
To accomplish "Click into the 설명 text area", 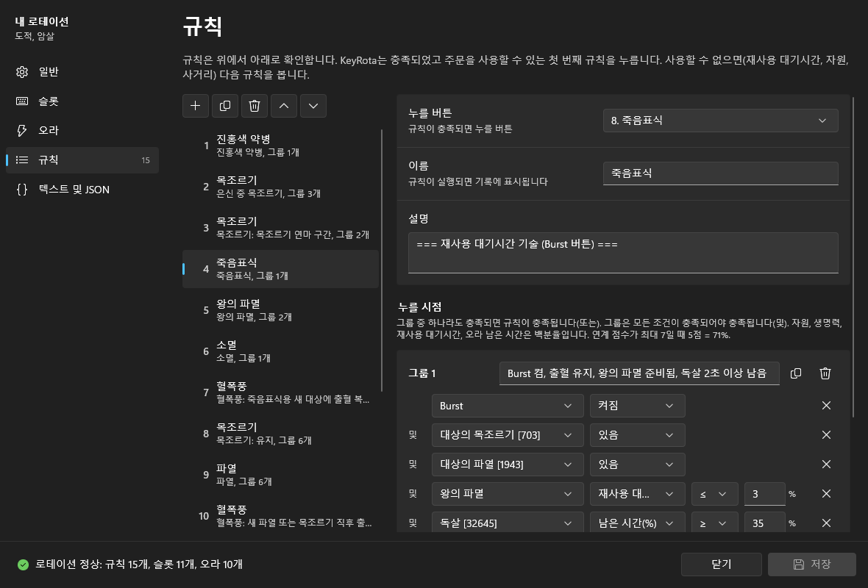I will click(623, 253).
